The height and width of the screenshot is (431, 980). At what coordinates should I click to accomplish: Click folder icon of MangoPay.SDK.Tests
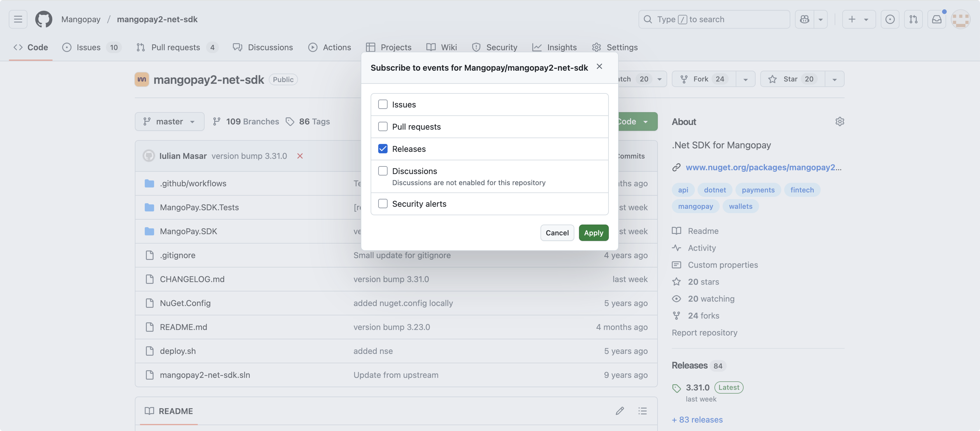[x=149, y=207]
